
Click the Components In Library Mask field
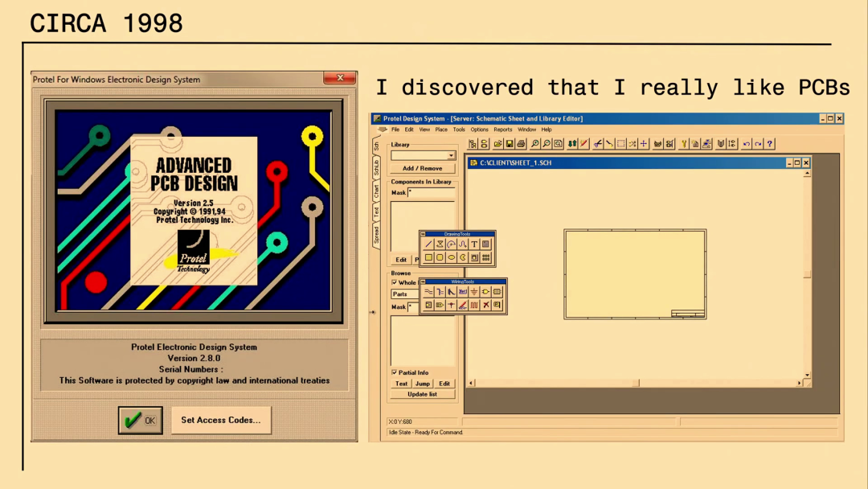click(x=432, y=193)
